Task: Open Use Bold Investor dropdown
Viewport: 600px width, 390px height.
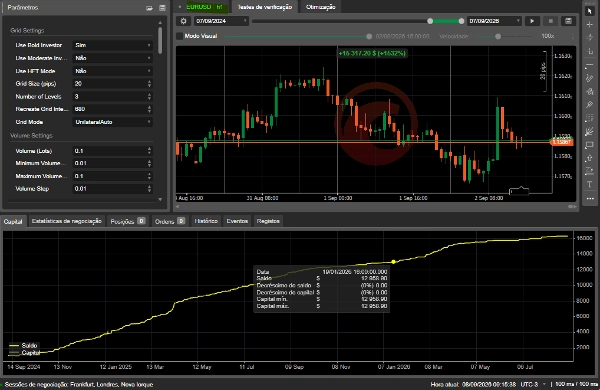Action: 112,45
